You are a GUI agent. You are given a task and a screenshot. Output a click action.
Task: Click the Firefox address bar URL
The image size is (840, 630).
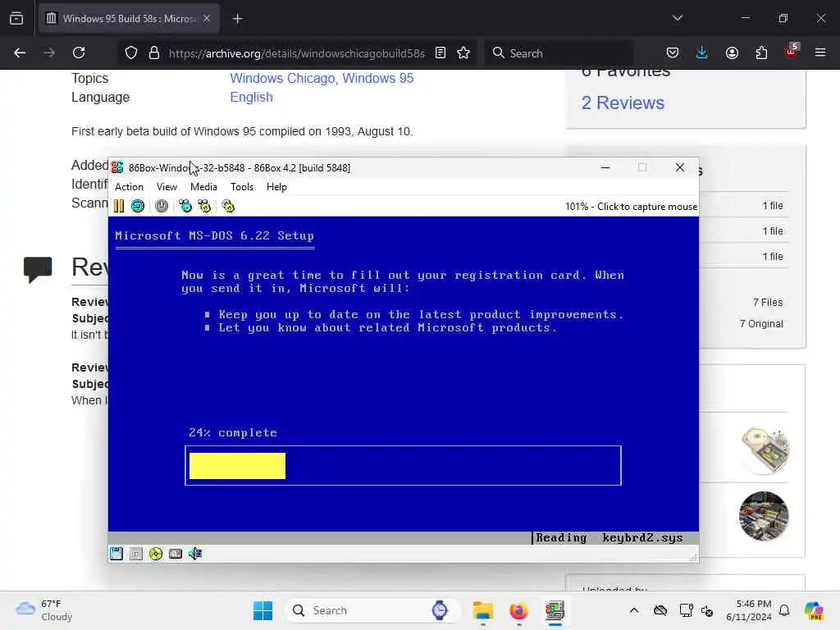(x=296, y=53)
